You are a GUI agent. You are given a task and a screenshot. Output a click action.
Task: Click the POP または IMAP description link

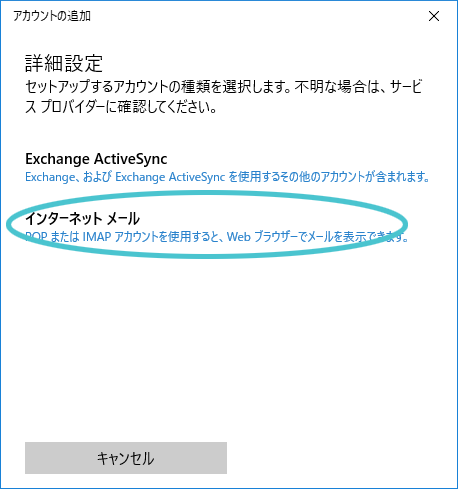tap(217, 237)
